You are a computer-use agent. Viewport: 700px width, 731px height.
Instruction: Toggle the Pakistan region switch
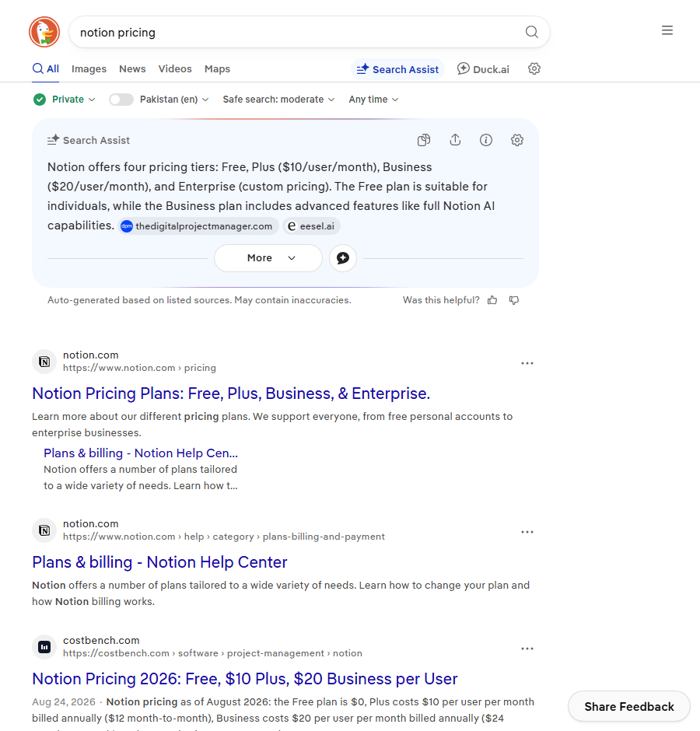[121, 100]
